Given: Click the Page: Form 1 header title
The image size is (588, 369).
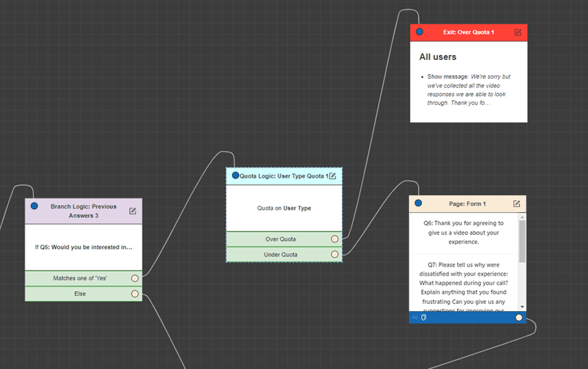Looking at the screenshot, I should (467, 204).
